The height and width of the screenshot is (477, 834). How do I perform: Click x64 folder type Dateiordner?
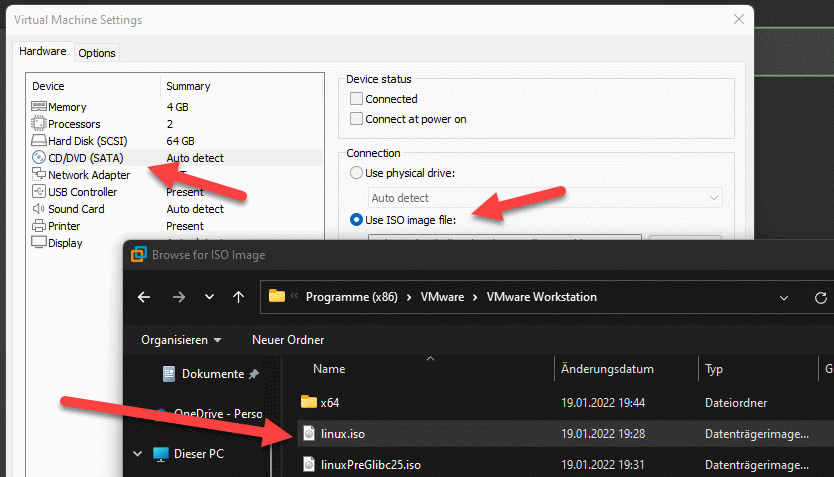point(736,403)
